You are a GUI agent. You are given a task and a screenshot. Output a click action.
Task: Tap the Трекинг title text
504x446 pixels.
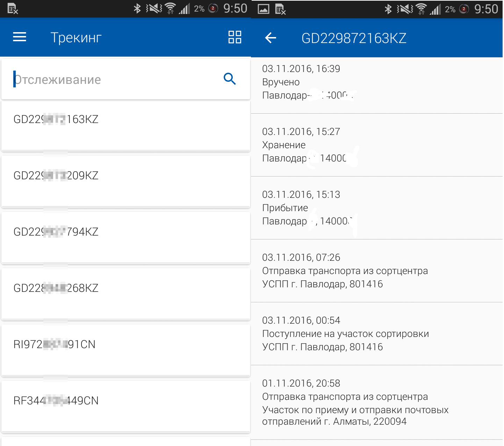[x=76, y=37]
